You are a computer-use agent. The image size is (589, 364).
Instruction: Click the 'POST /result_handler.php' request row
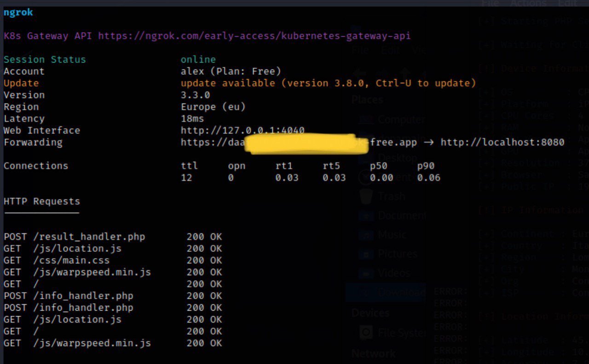113,237
